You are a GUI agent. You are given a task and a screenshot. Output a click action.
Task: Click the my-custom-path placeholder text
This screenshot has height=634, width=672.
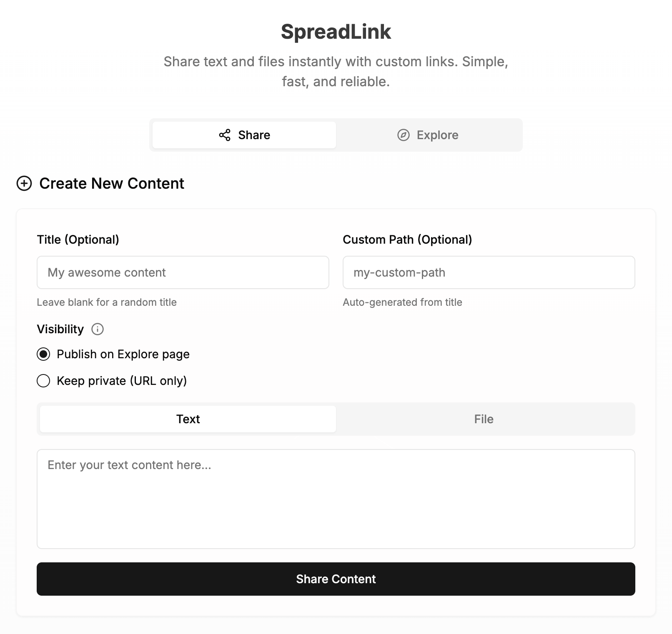[399, 272]
